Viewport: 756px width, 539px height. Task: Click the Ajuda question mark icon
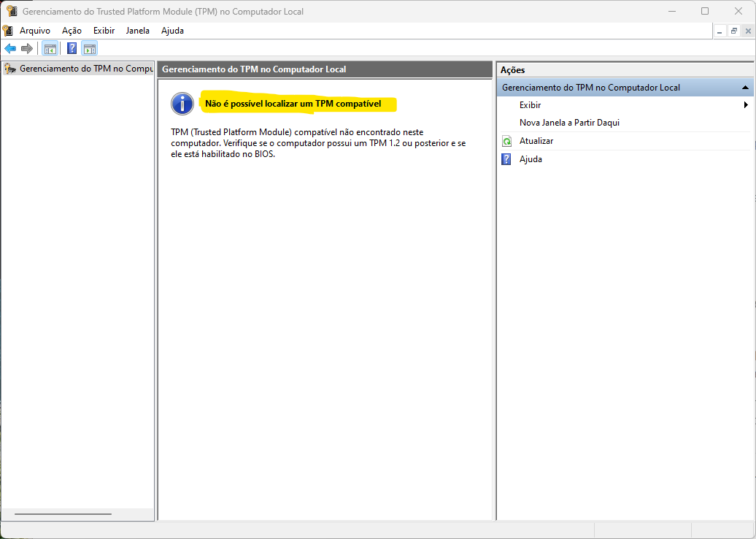click(x=506, y=159)
